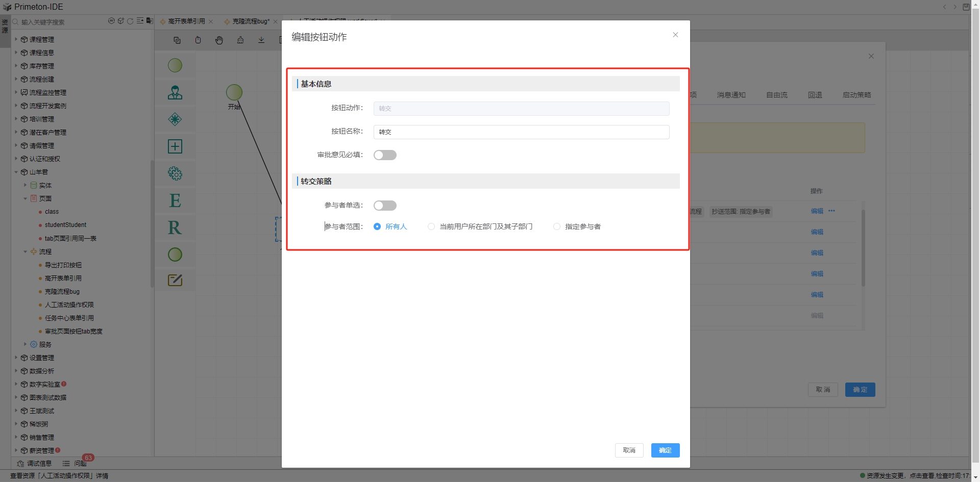This screenshot has width=980, height=482.
Task: Click the plus-box subprocess node icon
Action: [175, 146]
